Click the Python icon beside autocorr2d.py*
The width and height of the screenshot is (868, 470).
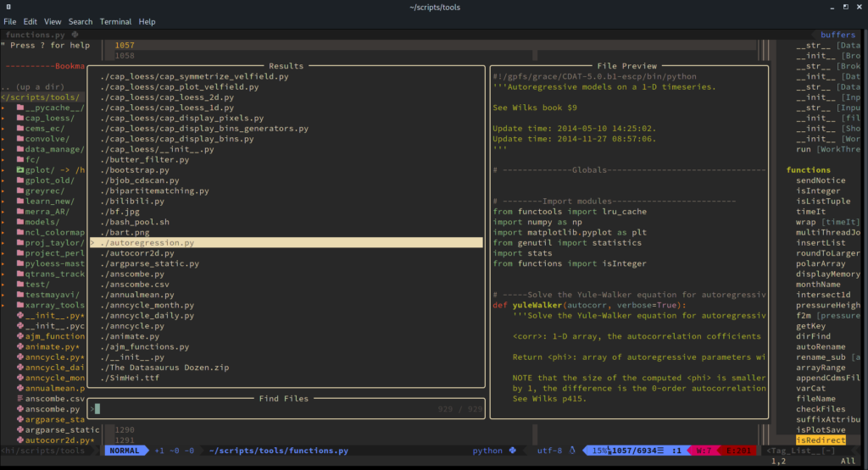(20, 440)
